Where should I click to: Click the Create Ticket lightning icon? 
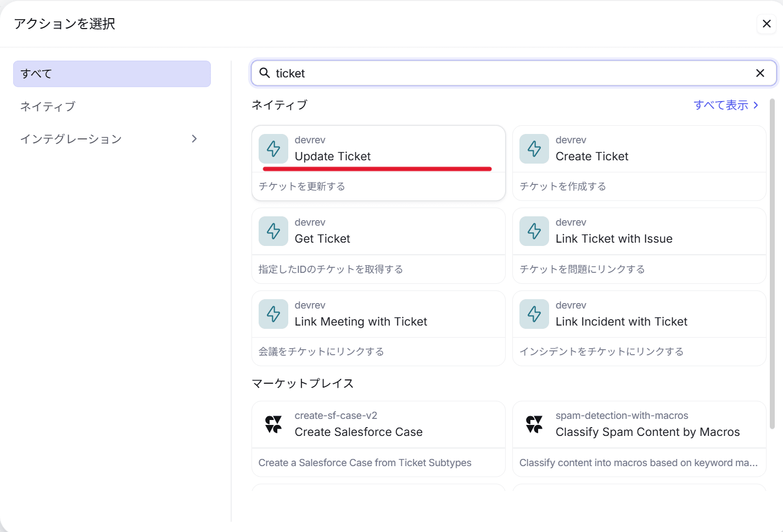(x=534, y=148)
